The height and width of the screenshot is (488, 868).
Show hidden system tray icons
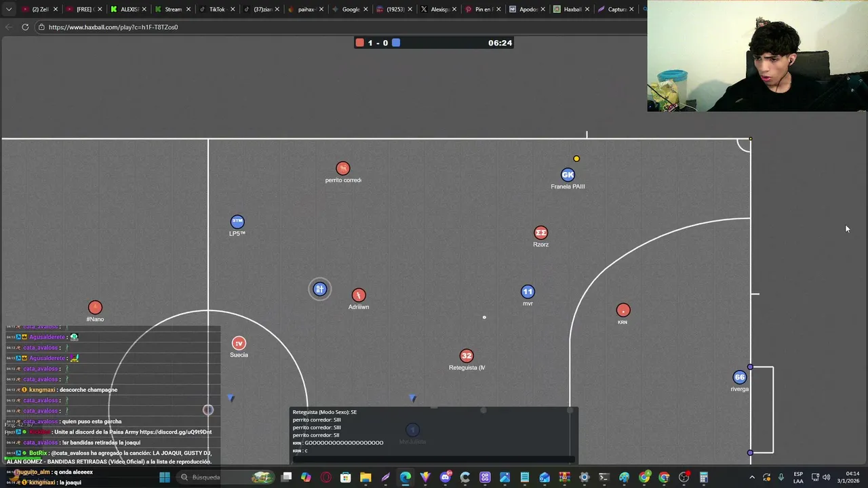pyautogui.click(x=752, y=477)
